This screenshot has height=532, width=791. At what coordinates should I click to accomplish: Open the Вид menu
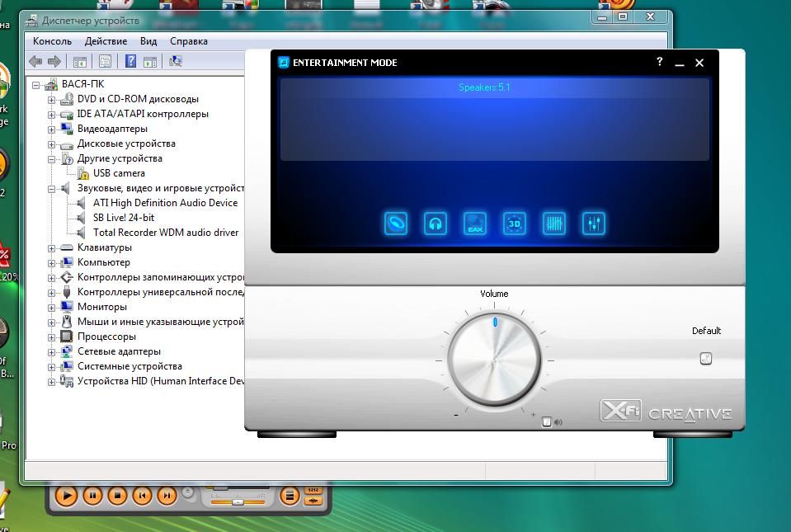pos(148,41)
